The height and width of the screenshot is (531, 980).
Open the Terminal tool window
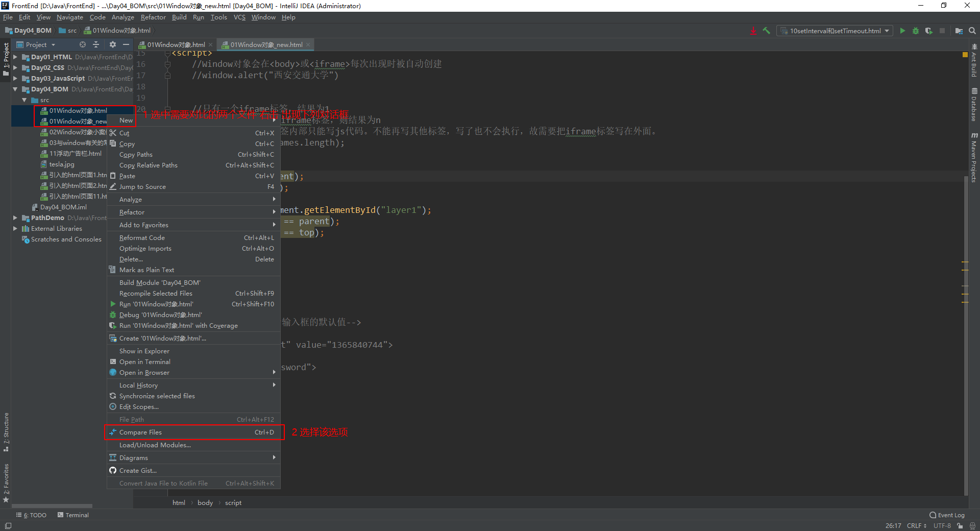click(x=73, y=515)
